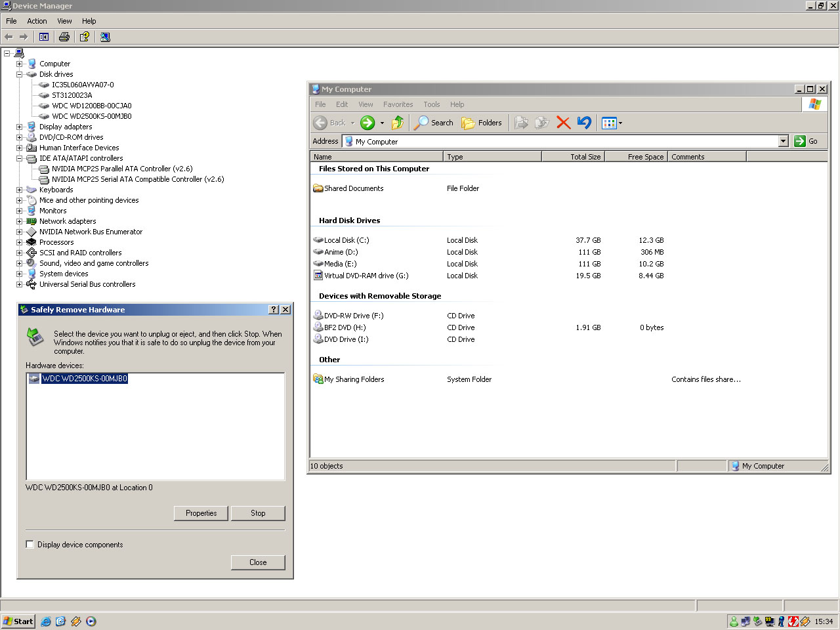Image resolution: width=840 pixels, height=630 pixels.
Task: Click the red Delete X icon in My Computer
Action: (563, 123)
